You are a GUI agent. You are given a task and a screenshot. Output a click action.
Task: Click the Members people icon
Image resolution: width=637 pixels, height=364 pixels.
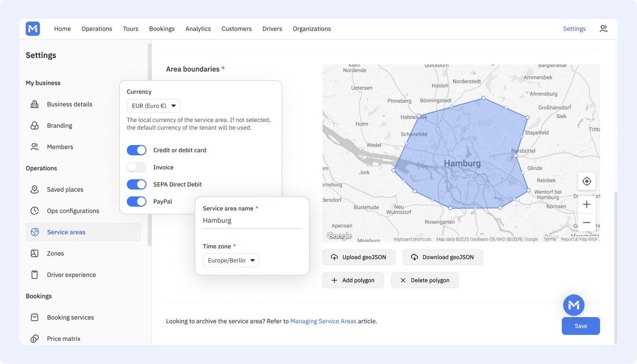(x=35, y=147)
